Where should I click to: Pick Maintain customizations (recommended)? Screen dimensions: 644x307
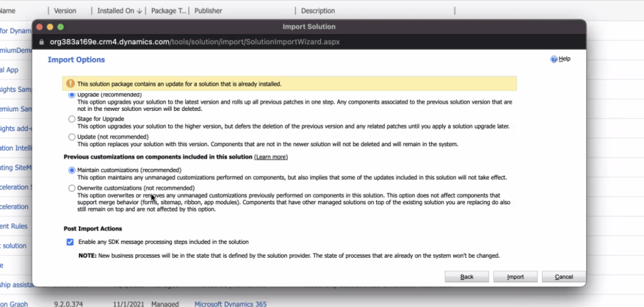(71, 170)
